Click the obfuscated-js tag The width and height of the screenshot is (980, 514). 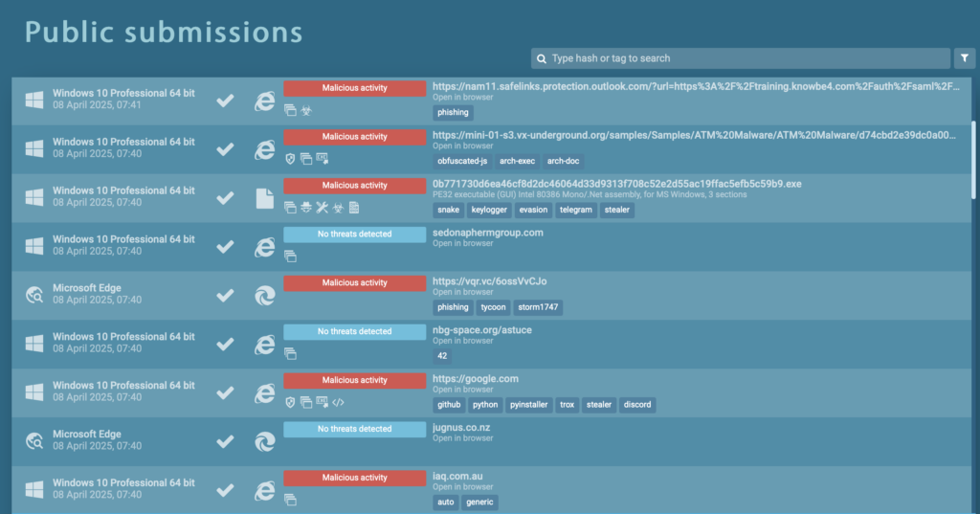coord(462,162)
